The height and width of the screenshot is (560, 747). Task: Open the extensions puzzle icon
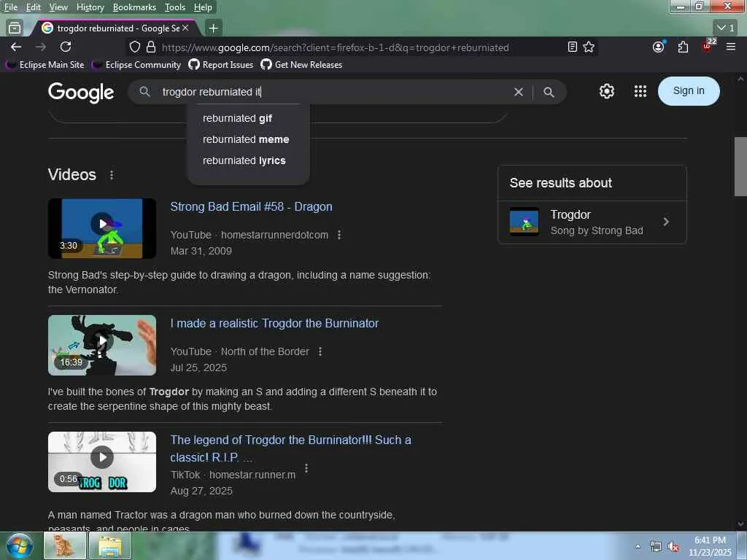[683, 47]
